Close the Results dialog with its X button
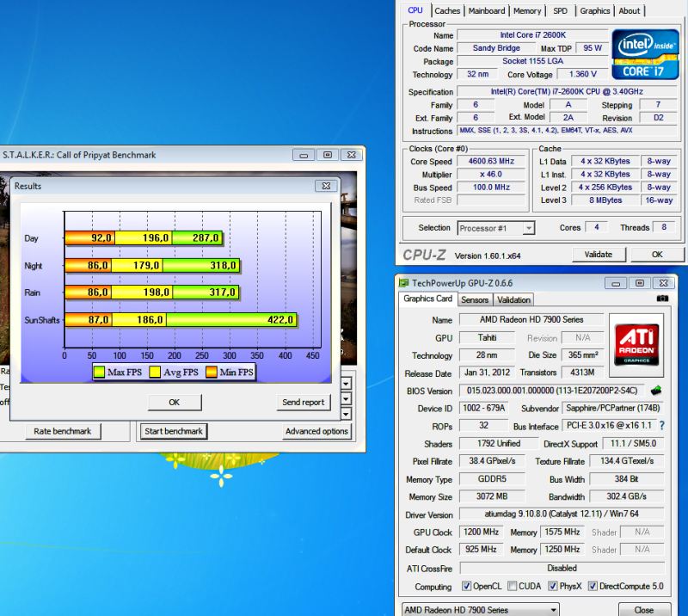This screenshot has width=688, height=616. click(x=327, y=186)
